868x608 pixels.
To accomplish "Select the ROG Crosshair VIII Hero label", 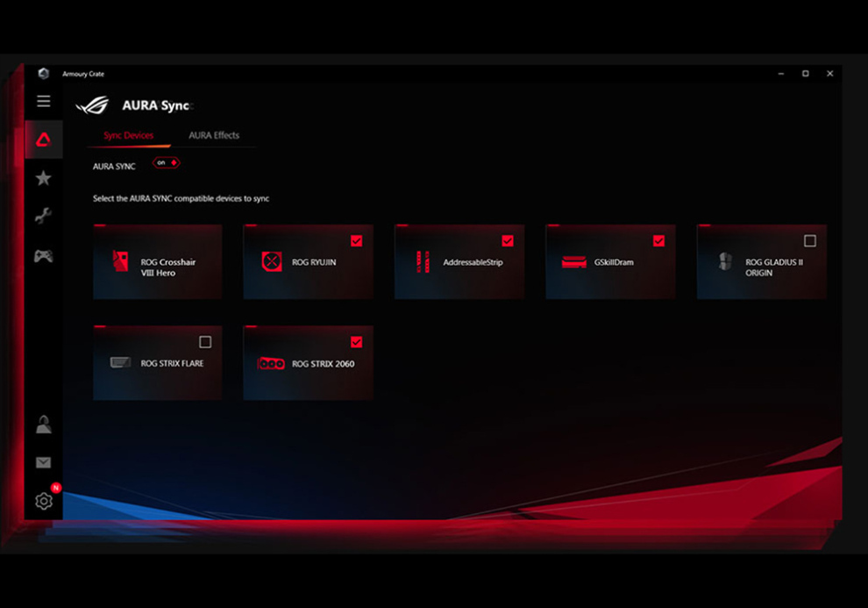I will (168, 268).
